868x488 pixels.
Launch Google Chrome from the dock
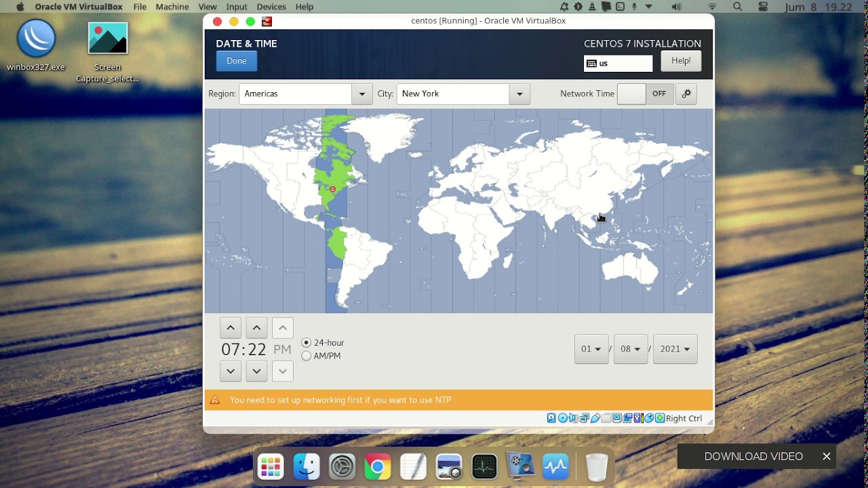point(378,467)
